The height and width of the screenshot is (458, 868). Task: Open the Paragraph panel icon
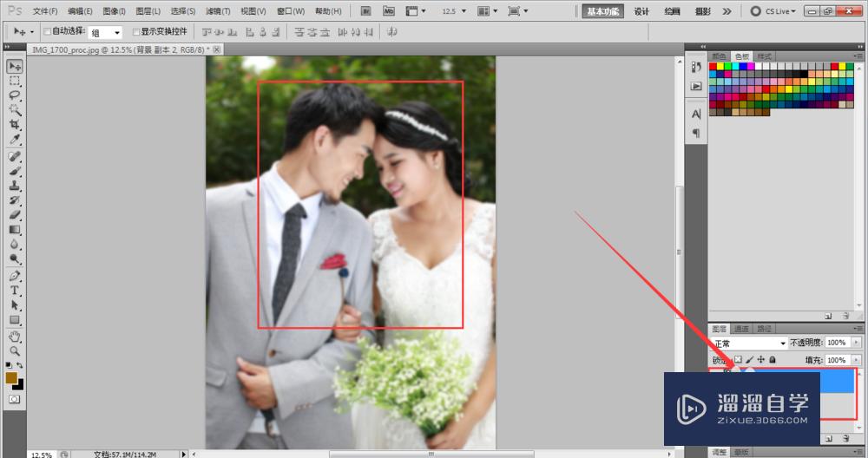(x=696, y=134)
